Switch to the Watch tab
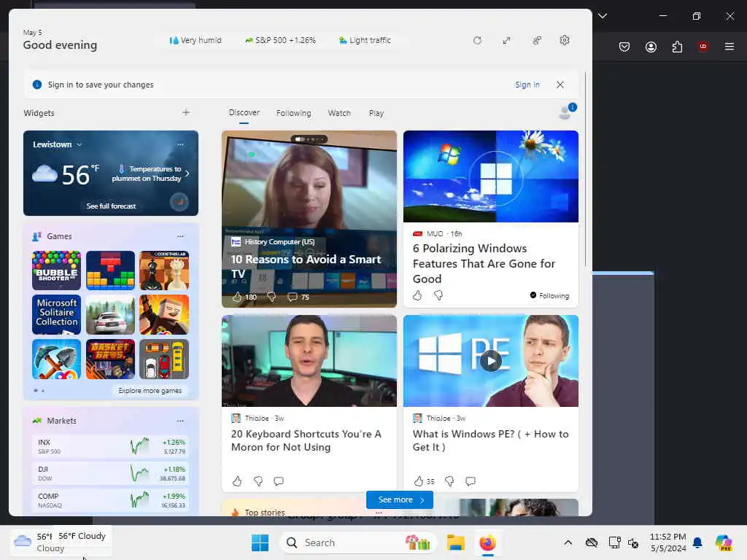 (339, 113)
